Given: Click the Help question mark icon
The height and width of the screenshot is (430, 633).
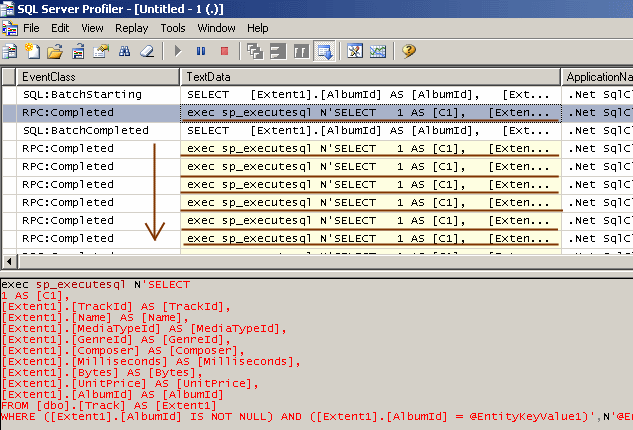Looking at the screenshot, I should click(x=409, y=51).
